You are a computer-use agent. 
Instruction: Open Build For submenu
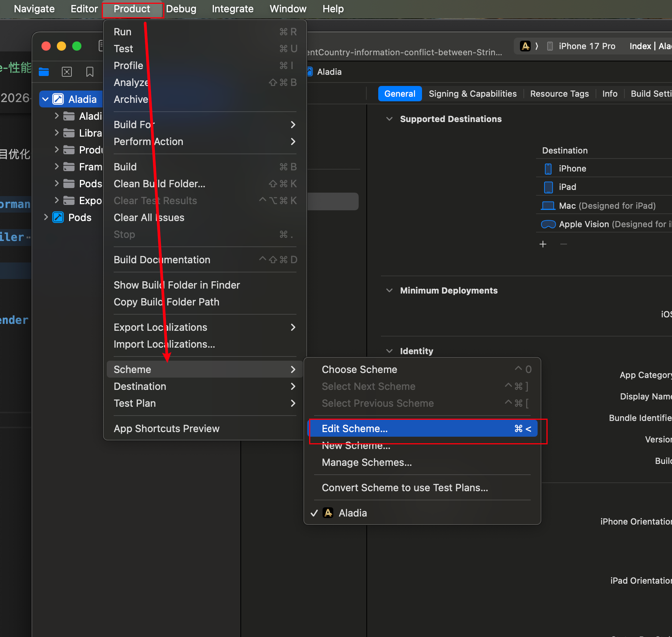(205, 125)
